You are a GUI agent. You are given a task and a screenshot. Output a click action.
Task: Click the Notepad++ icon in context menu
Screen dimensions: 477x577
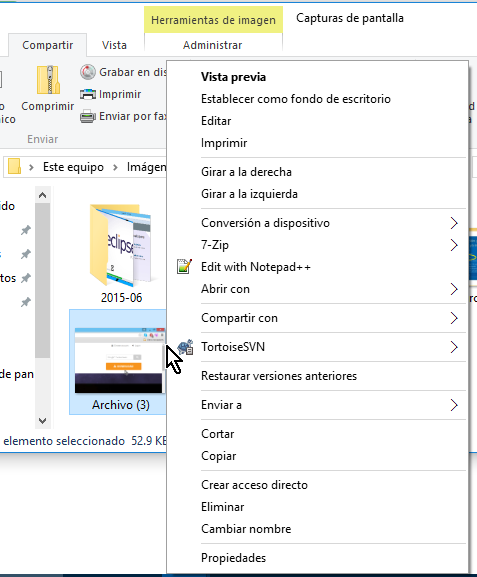coord(184,266)
